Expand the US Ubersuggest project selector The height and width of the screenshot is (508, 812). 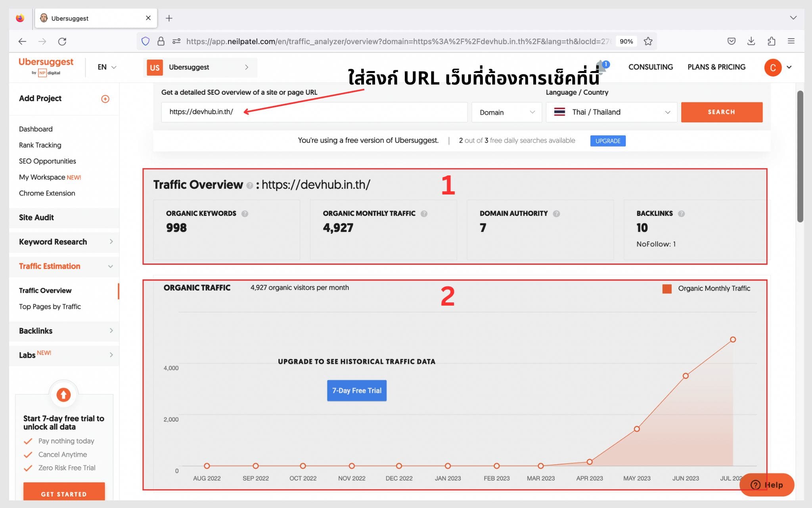pyautogui.click(x=200, y=67)
